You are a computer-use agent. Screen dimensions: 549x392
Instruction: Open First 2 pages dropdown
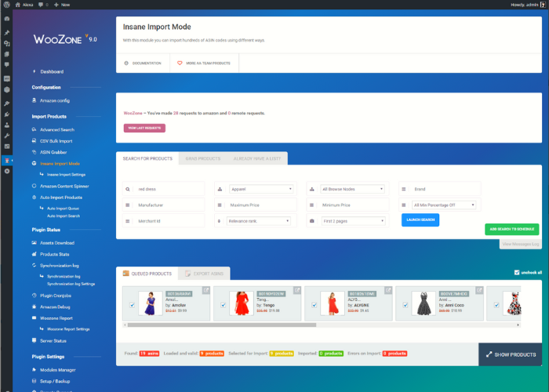pyautogui.click(x=353, y=221)
